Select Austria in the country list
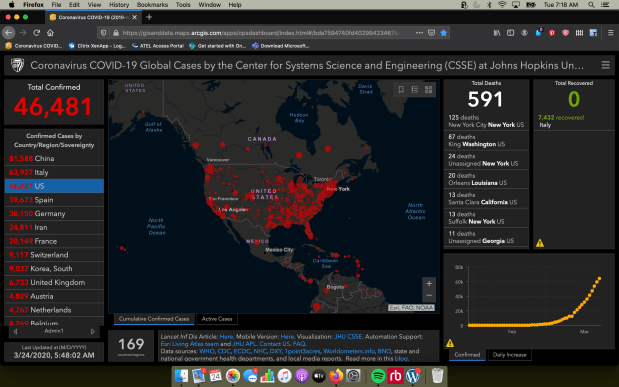This screenshot has height=387, width=619. point(54,296)
